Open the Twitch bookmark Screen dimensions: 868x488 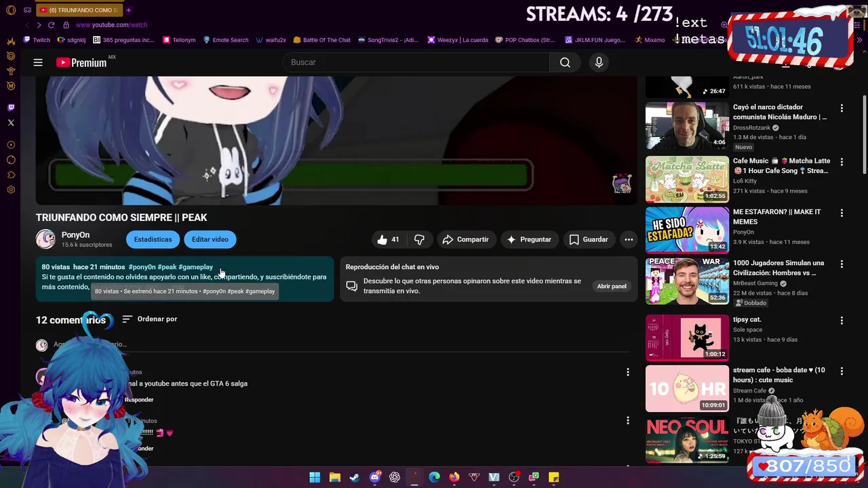pyautogui.click(x=37, y=40)
